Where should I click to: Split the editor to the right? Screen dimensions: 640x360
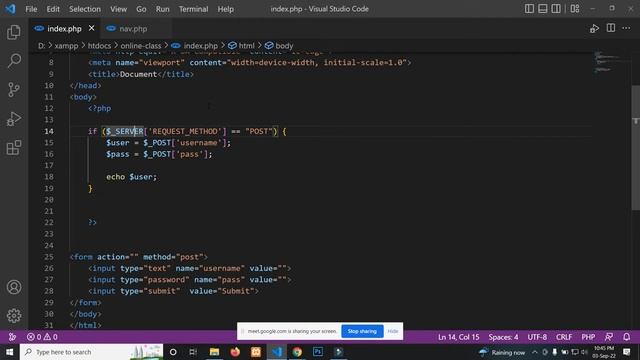click(x=611, y=28)
